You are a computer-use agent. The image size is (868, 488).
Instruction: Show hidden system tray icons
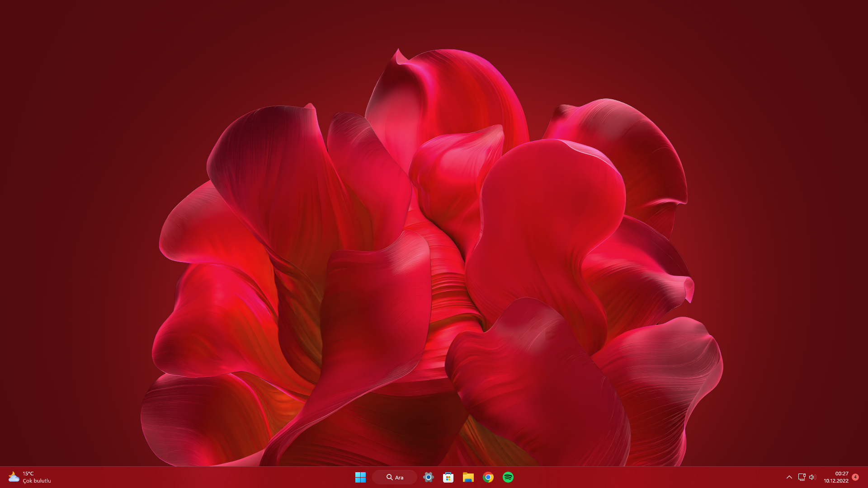point(789,477)
